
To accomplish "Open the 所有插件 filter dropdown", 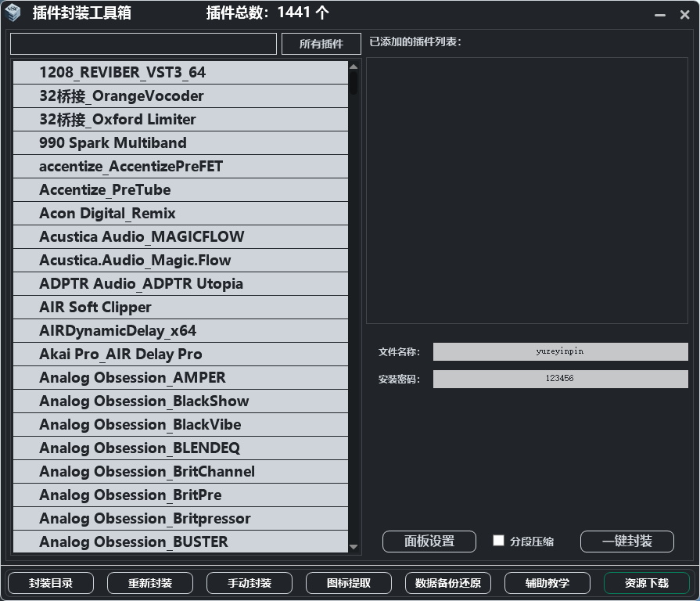I will 321,44.
